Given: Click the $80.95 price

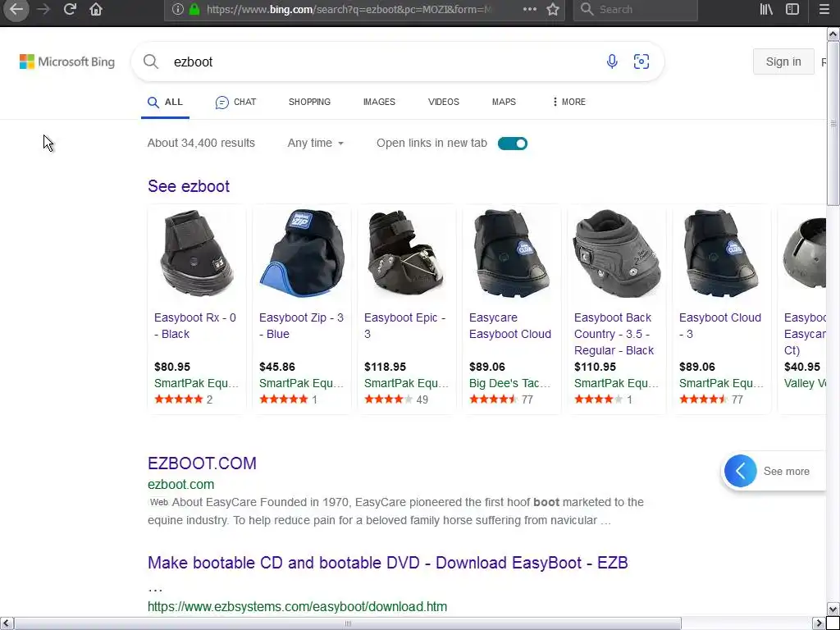Looking at the screenshot, I should [172, 367].
